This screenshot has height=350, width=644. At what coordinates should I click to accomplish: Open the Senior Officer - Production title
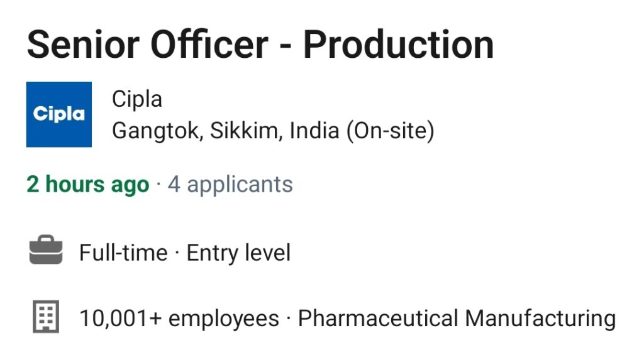pos(260,45)
